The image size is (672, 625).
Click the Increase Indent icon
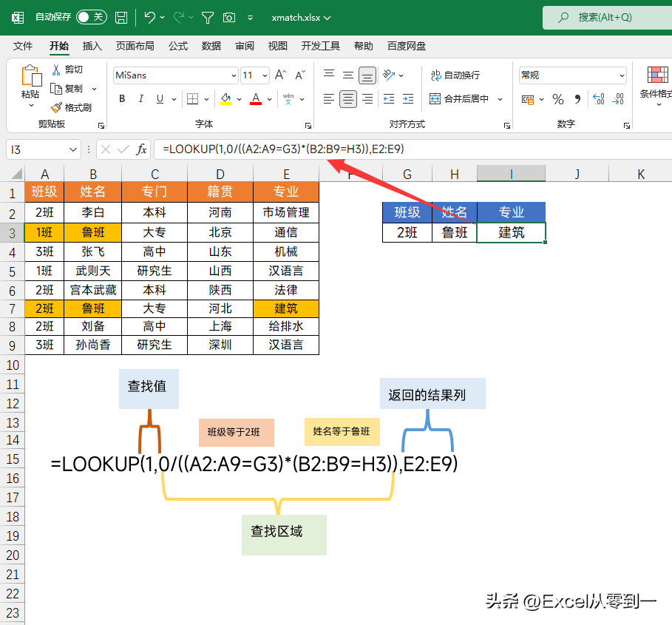click(x=408, y=99)
